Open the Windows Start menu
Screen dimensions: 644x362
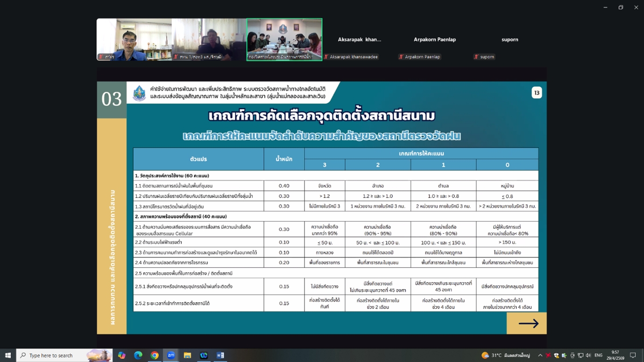tap(8, 355)
